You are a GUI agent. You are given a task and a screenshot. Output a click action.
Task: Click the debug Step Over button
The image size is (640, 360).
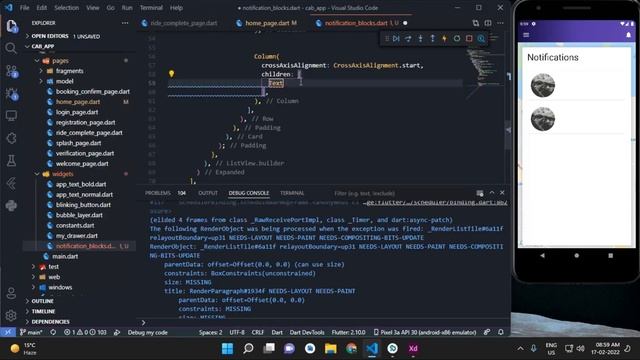click(x=408, y=38)
